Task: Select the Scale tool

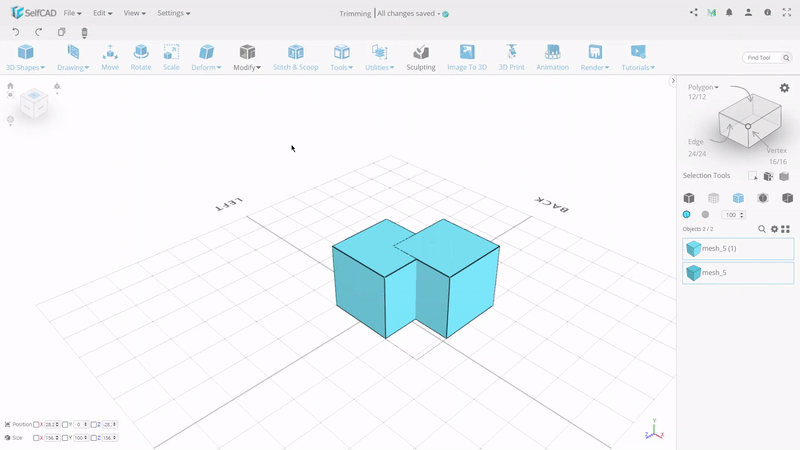Action: click(171, 57)
